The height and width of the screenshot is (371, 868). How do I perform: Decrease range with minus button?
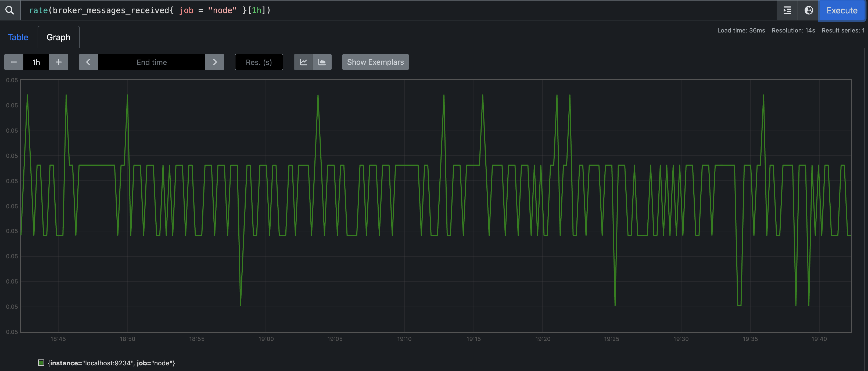pyautogui.click(x=14, y=62)
